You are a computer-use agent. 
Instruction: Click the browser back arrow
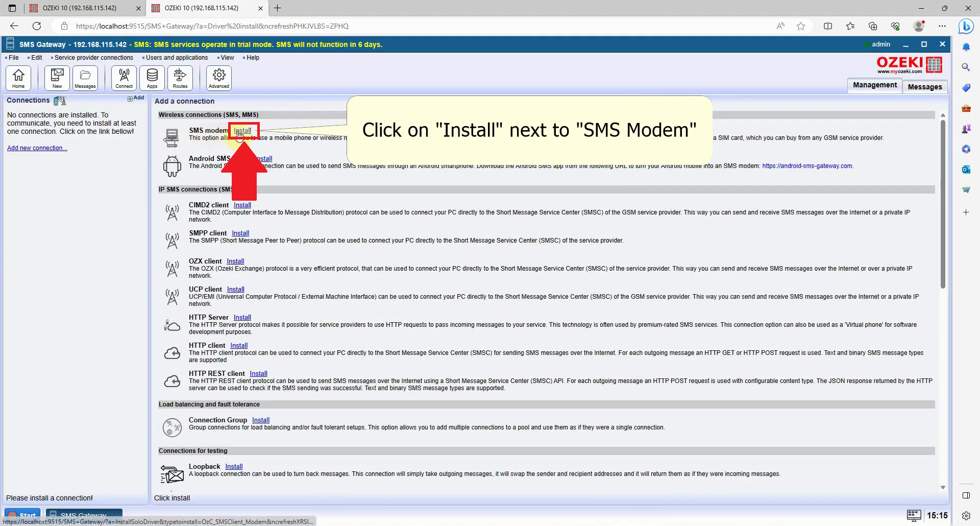pyautogui.click(x=14, y=26)
